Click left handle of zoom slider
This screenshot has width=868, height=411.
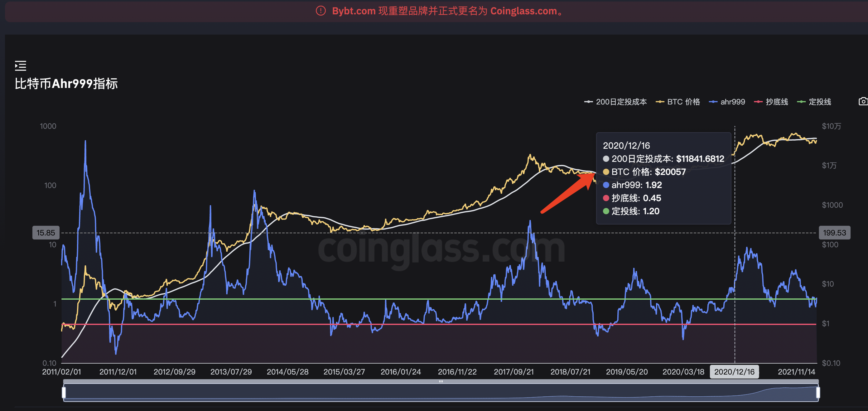click(x=64, y=393)
